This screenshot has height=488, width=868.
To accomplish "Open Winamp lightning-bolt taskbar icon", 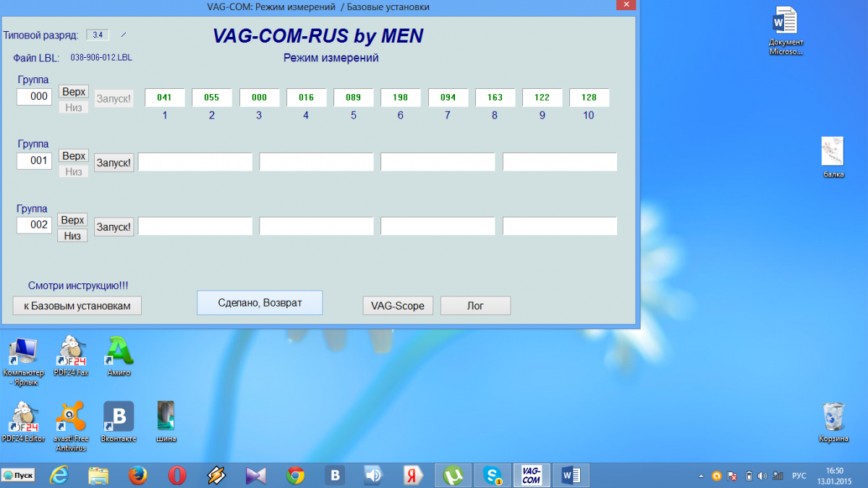I will [216, 475].
